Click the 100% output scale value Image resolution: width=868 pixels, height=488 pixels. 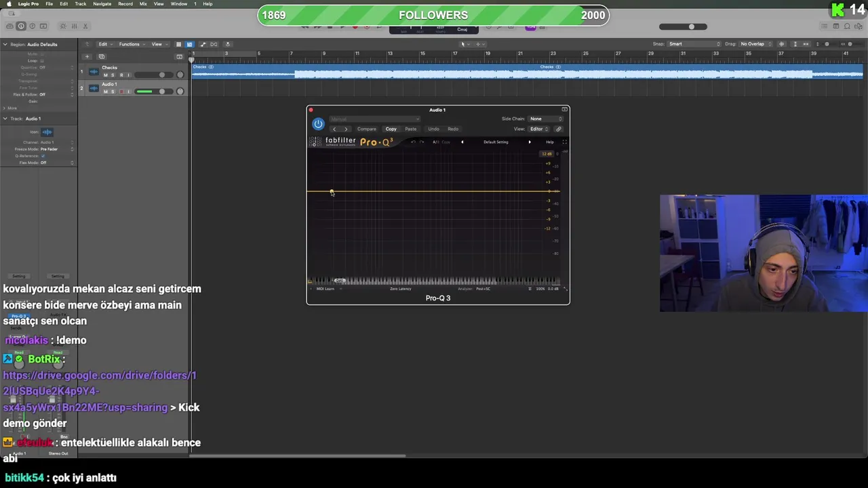(540, 289)
